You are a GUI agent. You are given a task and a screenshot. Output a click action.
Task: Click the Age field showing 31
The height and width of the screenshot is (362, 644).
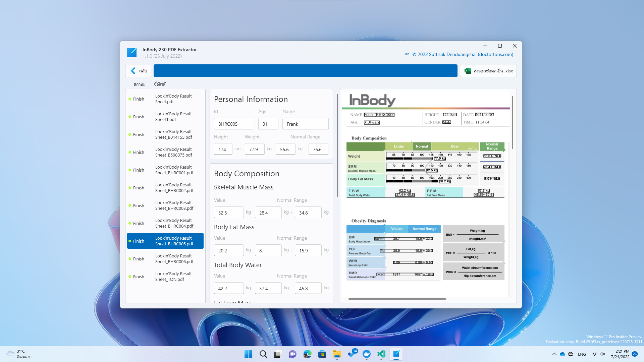[x=268, y=124]
